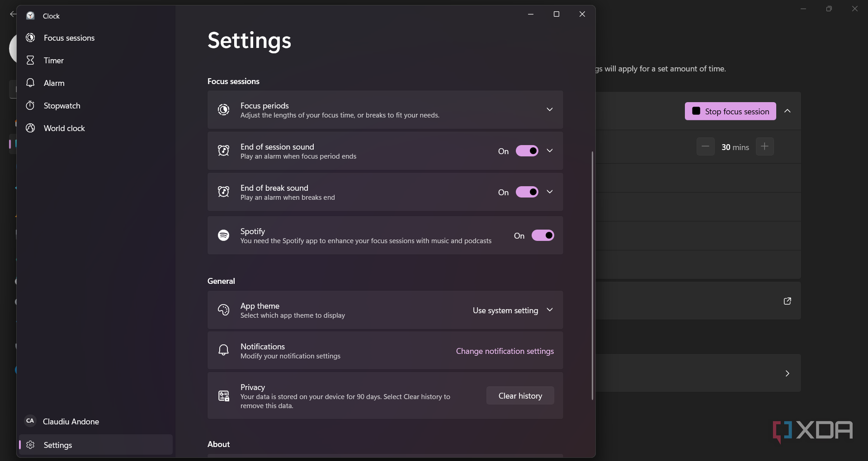Click the Clear history button
868x461 pixels.
pos(520,396)
